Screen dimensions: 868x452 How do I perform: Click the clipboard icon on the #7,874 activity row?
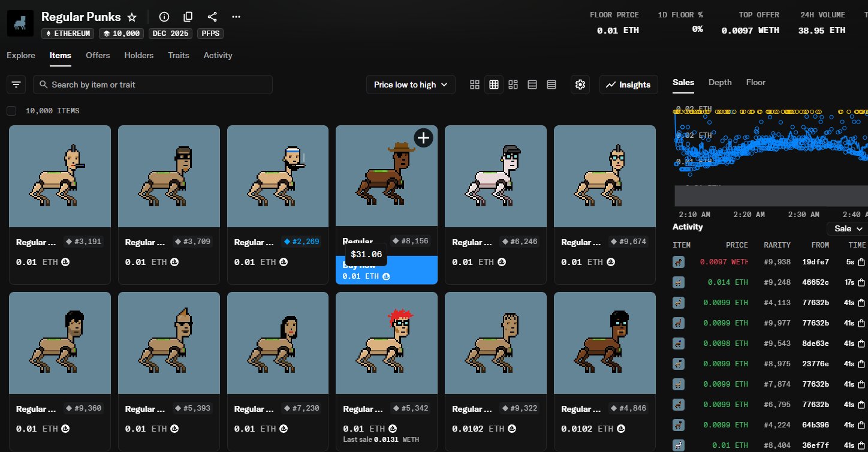pos(861,384)
